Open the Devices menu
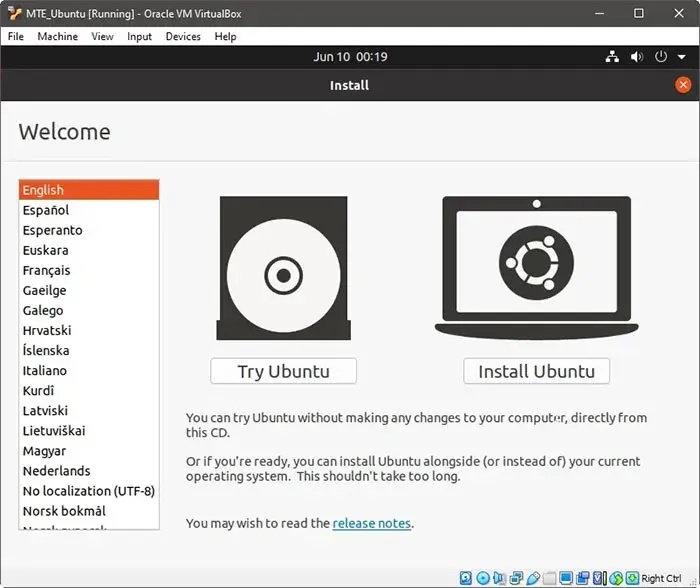 pos(183,37)
